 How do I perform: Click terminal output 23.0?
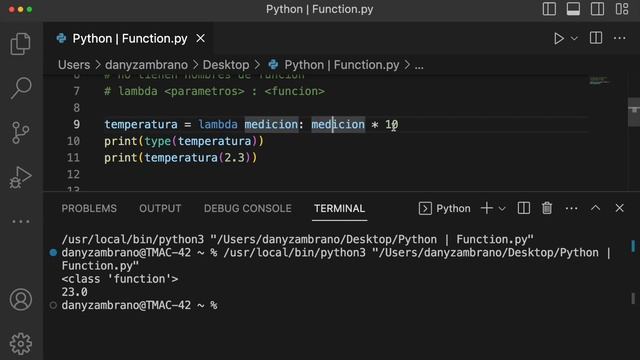tap(74, 292)
